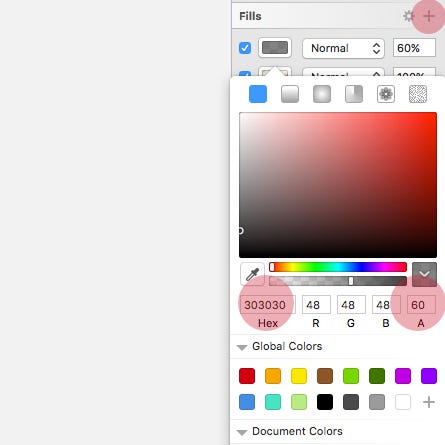The width and height of the screenshot is (445, 445).
Task: Click the R value field
Action: tap(316, 305)
